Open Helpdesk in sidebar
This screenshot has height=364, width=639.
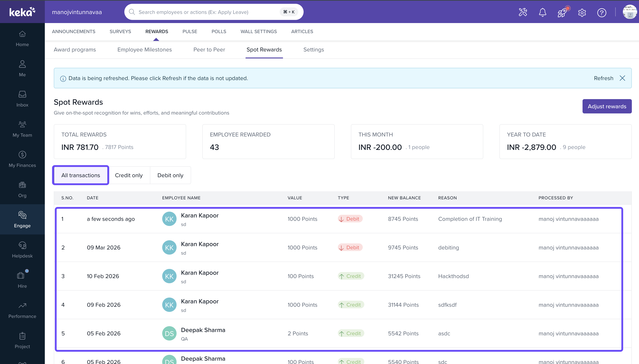(22, 250)
